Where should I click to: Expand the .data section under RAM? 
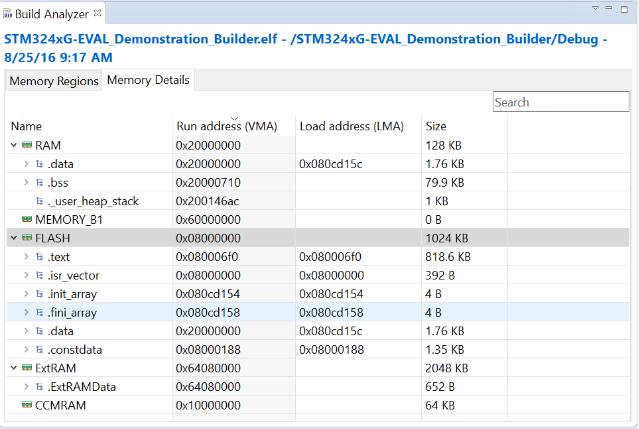coord(26,164)
